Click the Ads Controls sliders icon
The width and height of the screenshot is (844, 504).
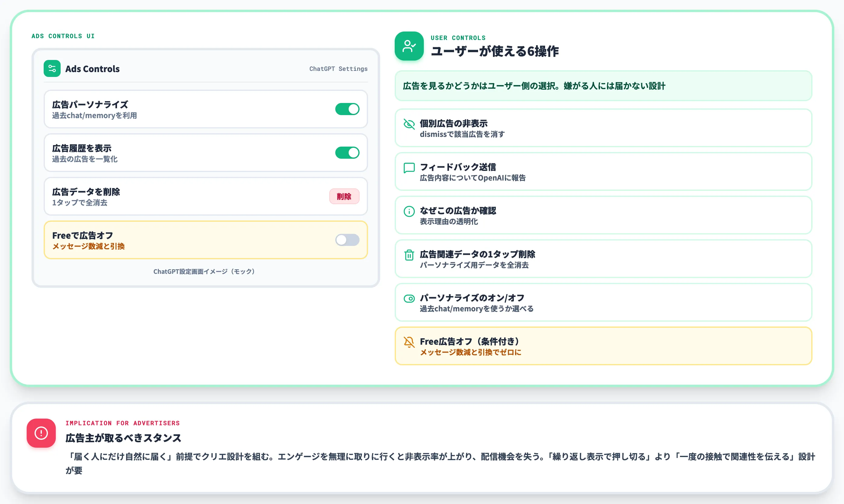click(x=52, y=69)
